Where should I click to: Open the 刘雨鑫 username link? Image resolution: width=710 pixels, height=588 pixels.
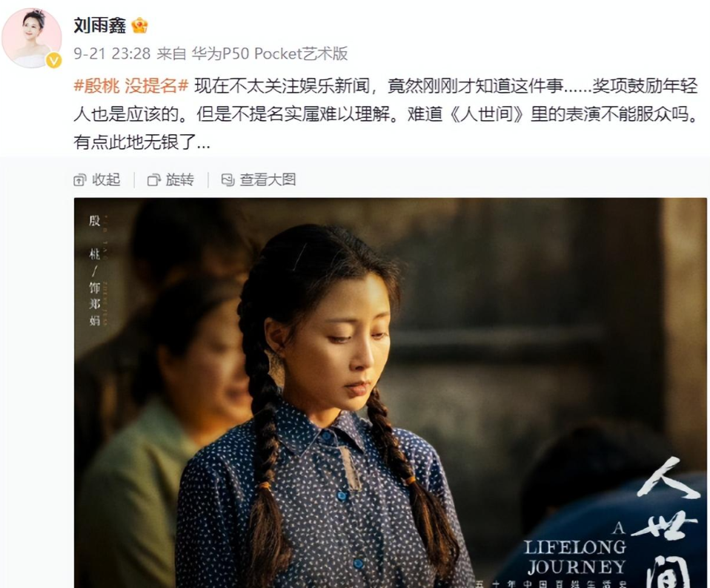pos(99,25)
